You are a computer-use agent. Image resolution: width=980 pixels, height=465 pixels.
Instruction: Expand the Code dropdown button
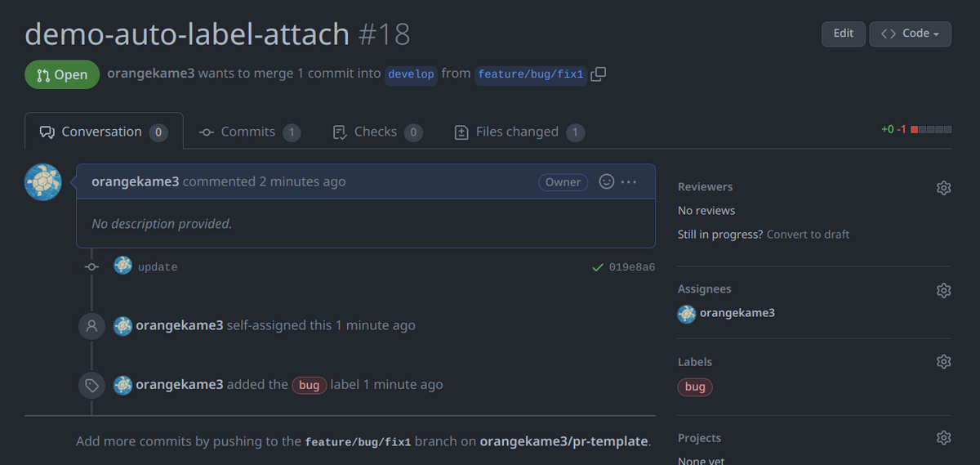(x=910, y=34)
